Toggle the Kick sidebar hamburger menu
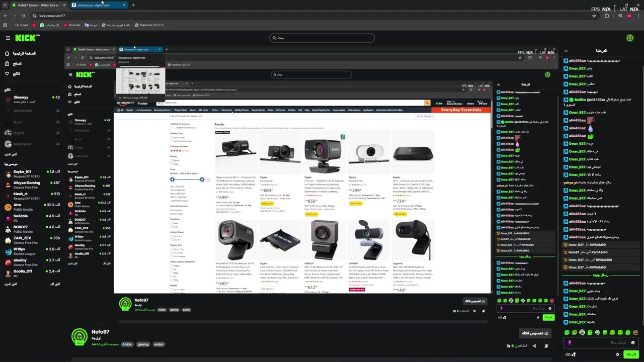Viewport: 644px width, 362px height. click(8, 38)
